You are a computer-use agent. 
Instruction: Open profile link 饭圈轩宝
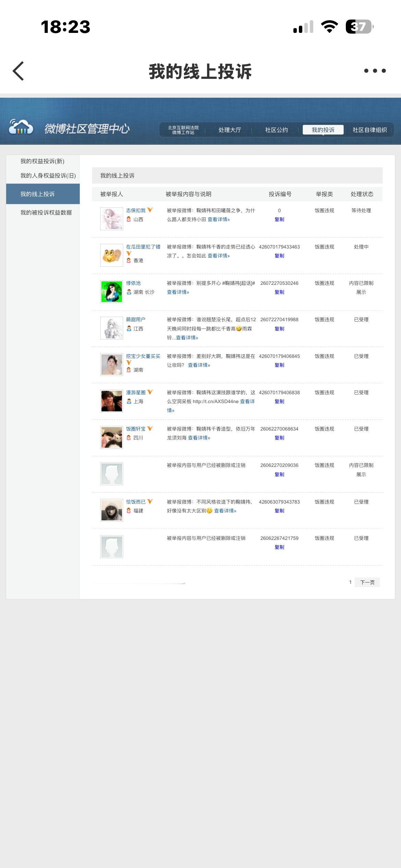tap(136, 429)
